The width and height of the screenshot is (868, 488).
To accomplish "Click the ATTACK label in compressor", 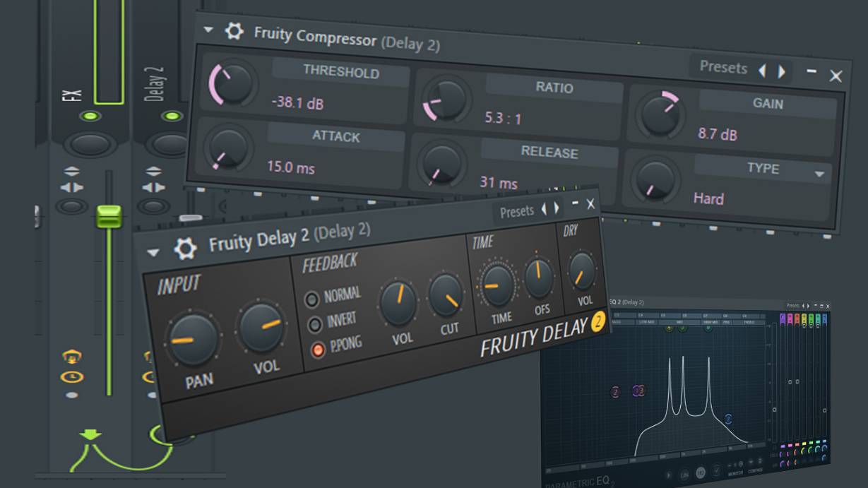I will [x=336, y=136].
